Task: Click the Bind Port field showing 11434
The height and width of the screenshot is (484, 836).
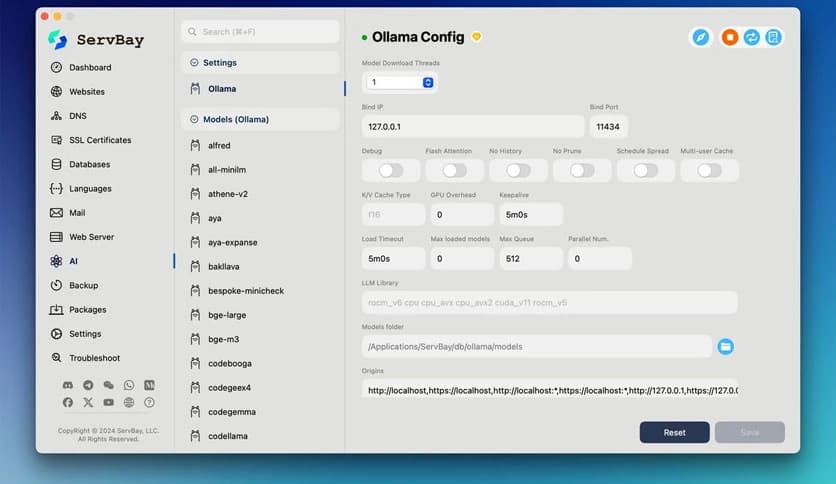Action: (x=608, y=127)
